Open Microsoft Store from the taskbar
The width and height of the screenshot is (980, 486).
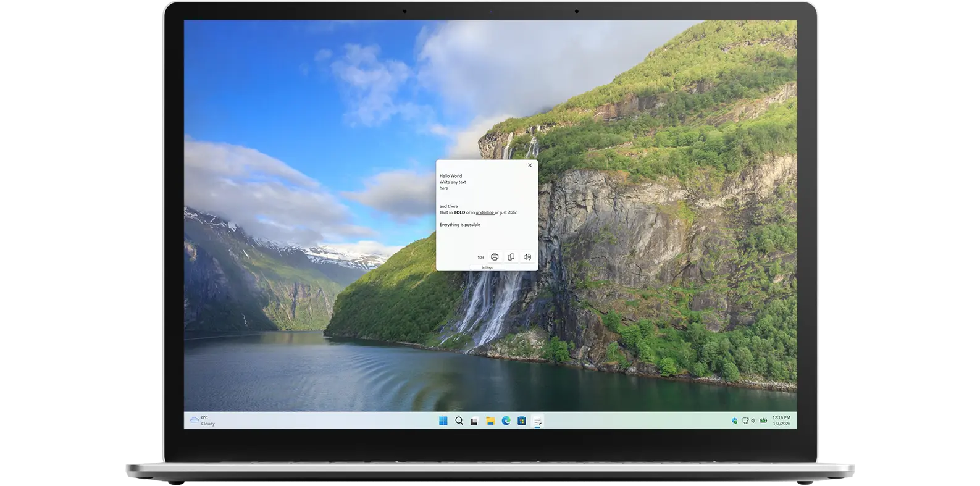[x=522, y=421]
